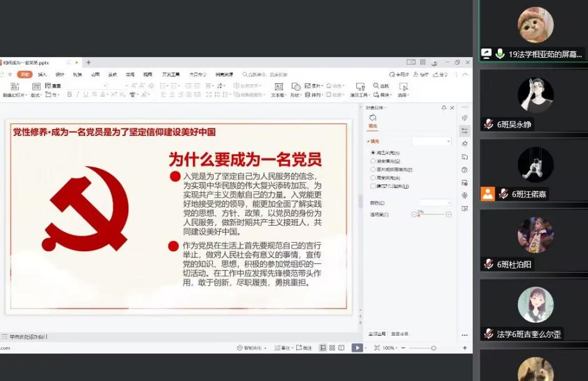Click the Italic formatting icon

pyautogui.click(x=78, y=95)
